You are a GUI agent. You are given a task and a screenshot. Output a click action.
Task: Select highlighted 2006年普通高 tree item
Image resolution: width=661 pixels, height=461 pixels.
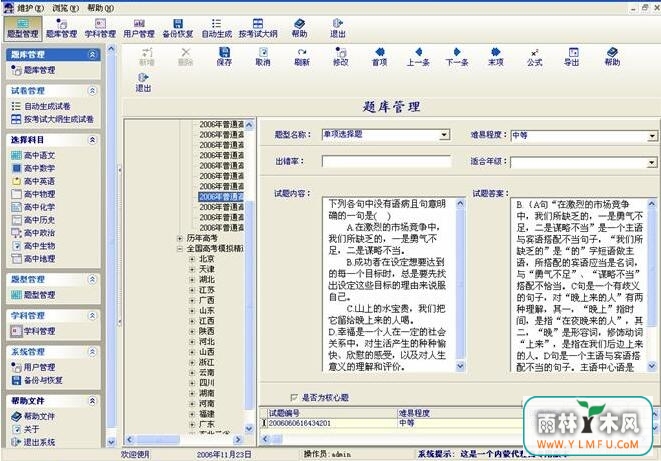click(x=221, y=197)
